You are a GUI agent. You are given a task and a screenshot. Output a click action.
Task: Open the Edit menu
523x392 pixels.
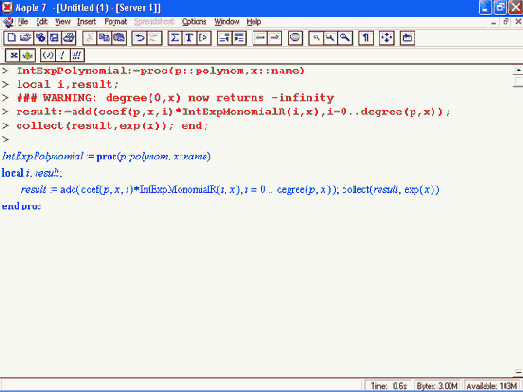(42, 22)
